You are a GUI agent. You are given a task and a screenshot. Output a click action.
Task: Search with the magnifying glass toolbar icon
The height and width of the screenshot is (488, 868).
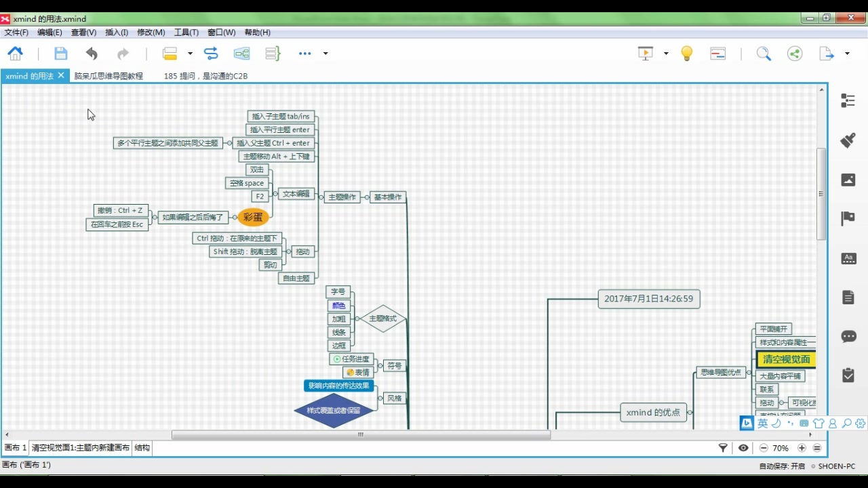coord(764,54)
